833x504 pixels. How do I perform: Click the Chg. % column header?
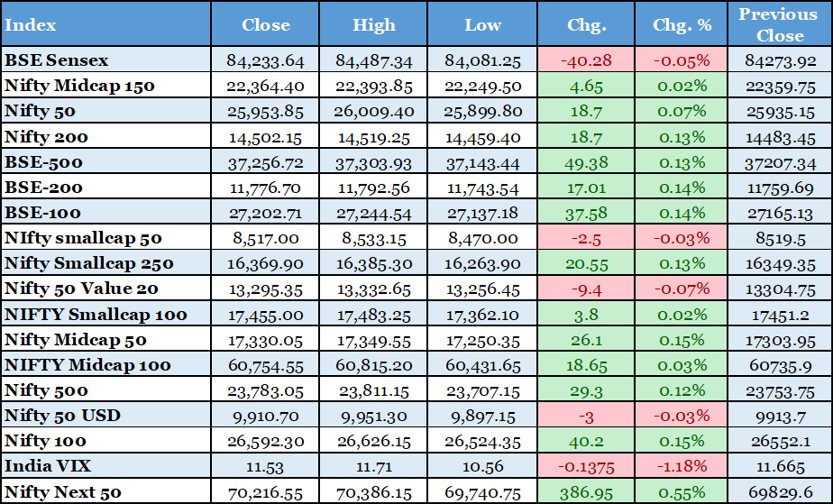click(682, 24)
